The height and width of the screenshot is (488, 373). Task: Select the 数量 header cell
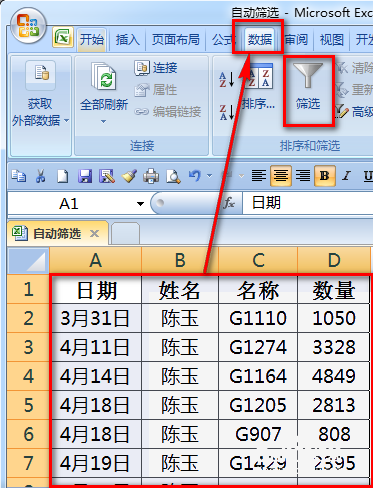click(x=334, y=290)
